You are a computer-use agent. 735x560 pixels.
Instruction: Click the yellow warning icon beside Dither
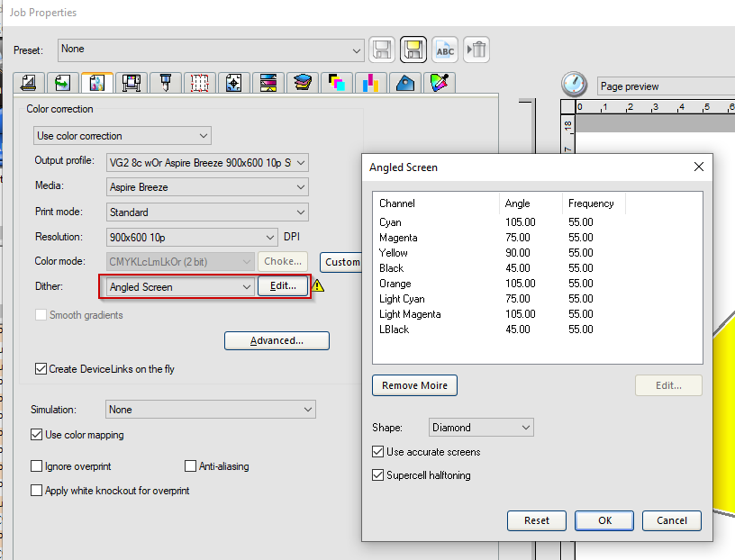click(x=318, y=285)
